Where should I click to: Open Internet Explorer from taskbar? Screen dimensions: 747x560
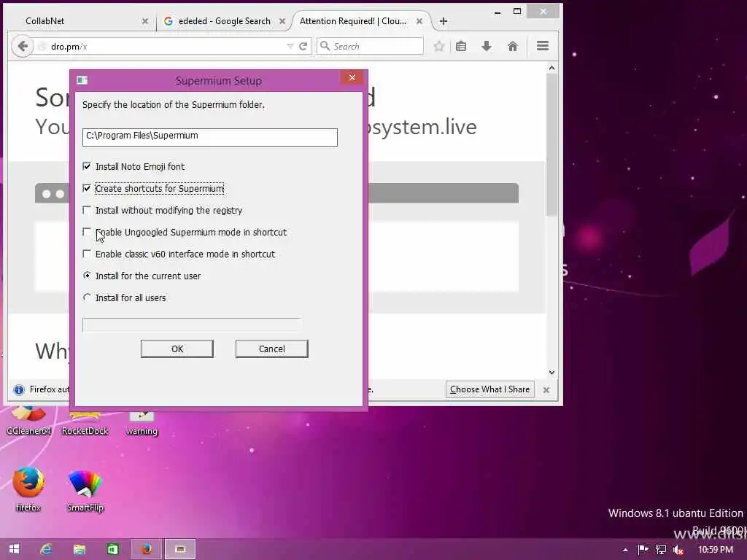pos(46,549)
